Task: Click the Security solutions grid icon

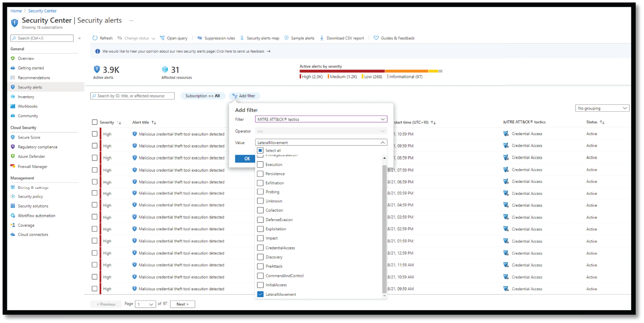Action: tap(13, 206)
